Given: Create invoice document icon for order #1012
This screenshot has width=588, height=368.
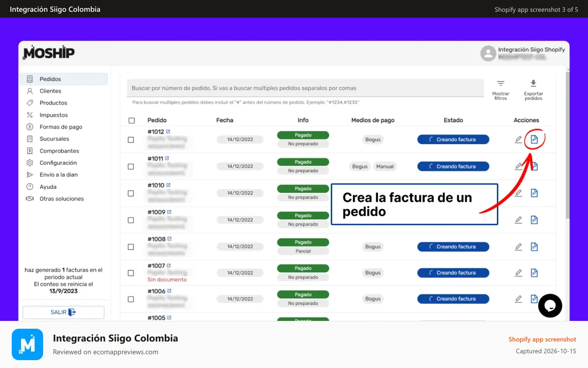Looking at the screenshot, I should 535,140.
